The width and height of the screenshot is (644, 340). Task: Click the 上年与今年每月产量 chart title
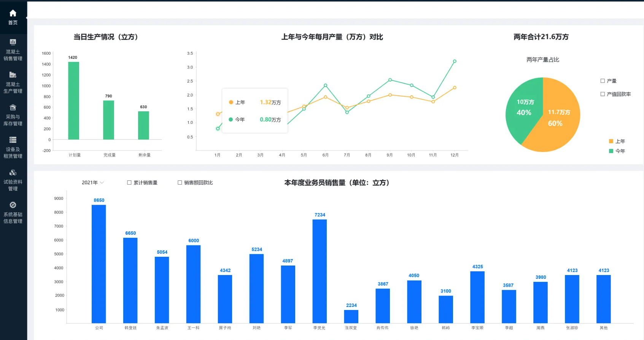pyautogui.click(x=332, y=37)
